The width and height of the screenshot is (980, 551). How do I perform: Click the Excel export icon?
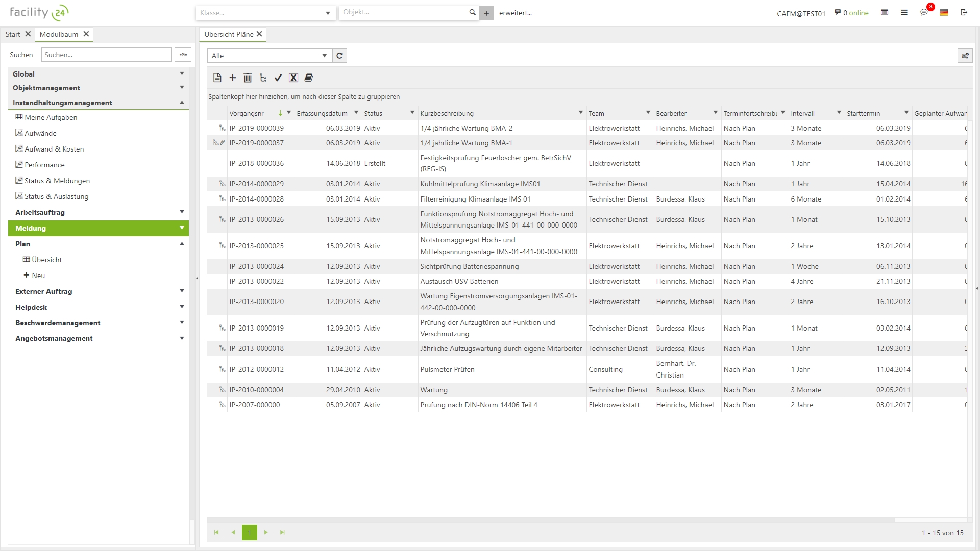[x=293, y=78]
